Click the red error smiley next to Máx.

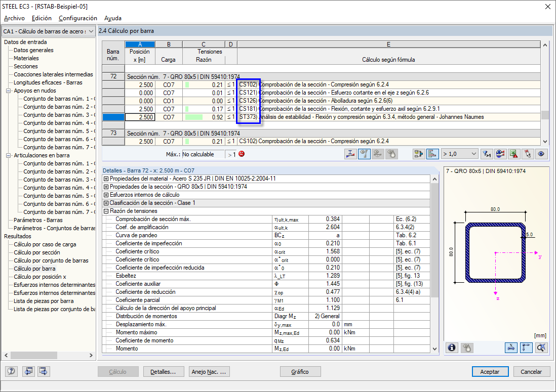(242, 154)
